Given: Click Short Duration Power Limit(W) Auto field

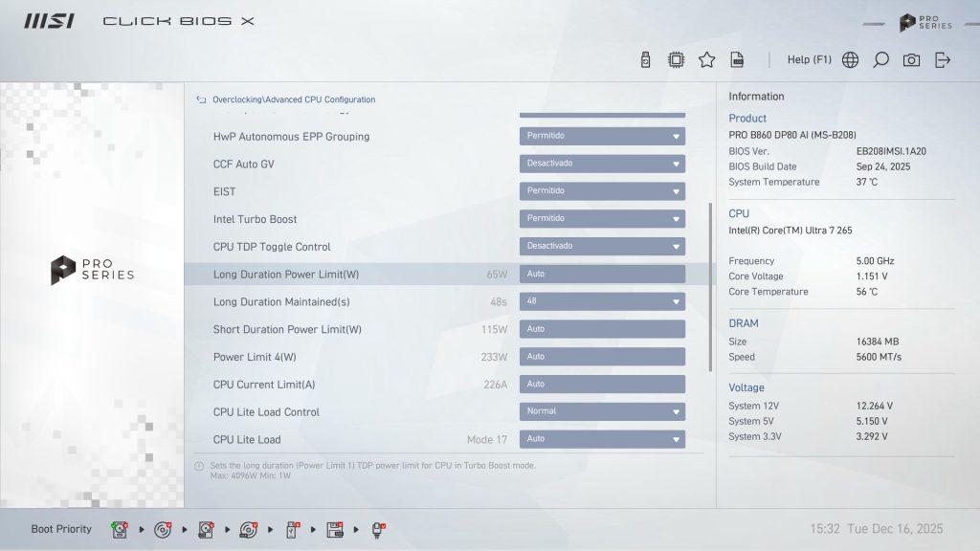Looking at the screenshot, I should point(602,329).
